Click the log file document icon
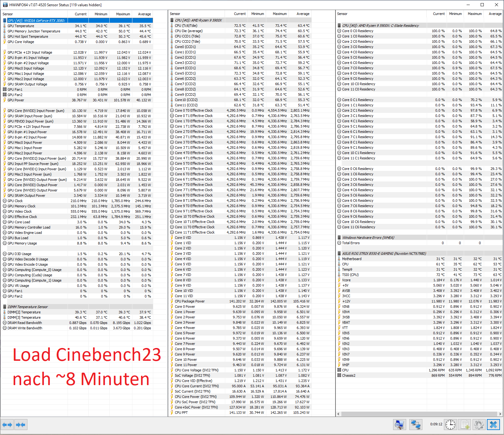The height and width of the screenshot is (435, 504). 465,424
